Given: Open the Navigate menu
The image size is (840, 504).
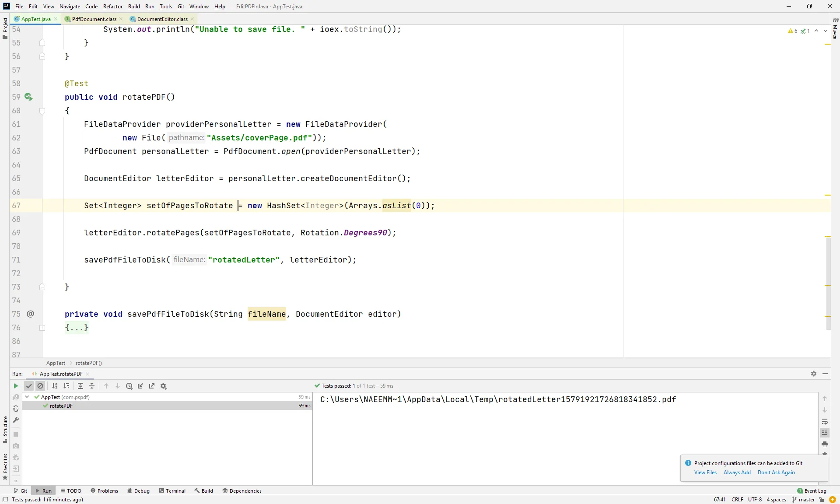Looking at the screenshot, I should click(x=70, y=6).
